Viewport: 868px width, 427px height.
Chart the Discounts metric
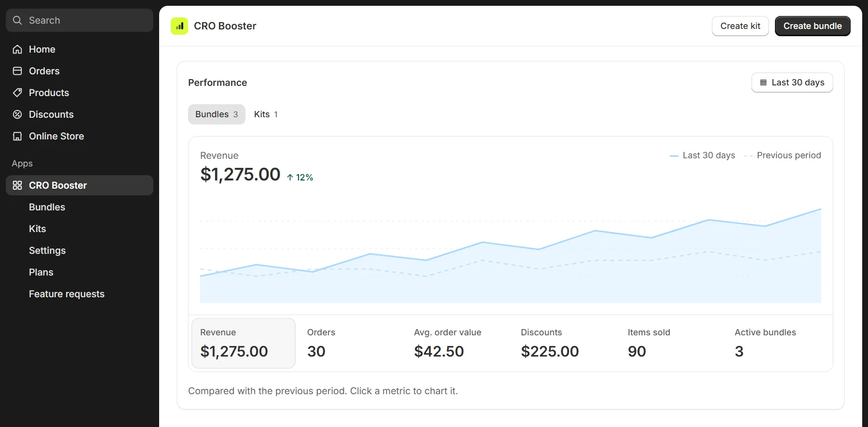point(564,343)
